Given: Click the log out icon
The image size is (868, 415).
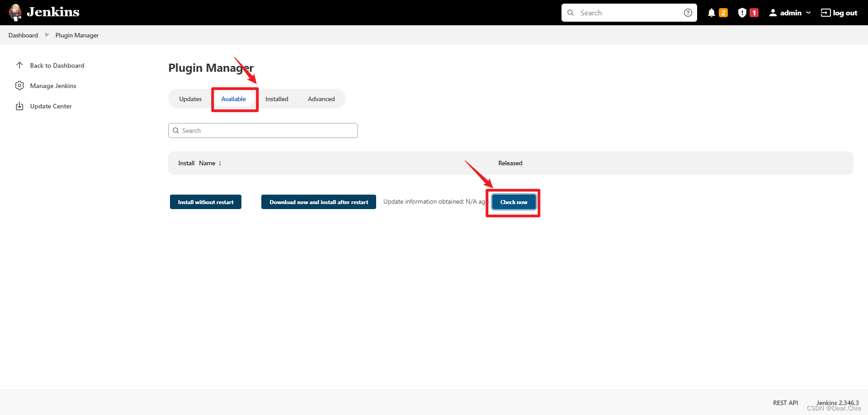Looking at the screenshot, I should [826, 13].
